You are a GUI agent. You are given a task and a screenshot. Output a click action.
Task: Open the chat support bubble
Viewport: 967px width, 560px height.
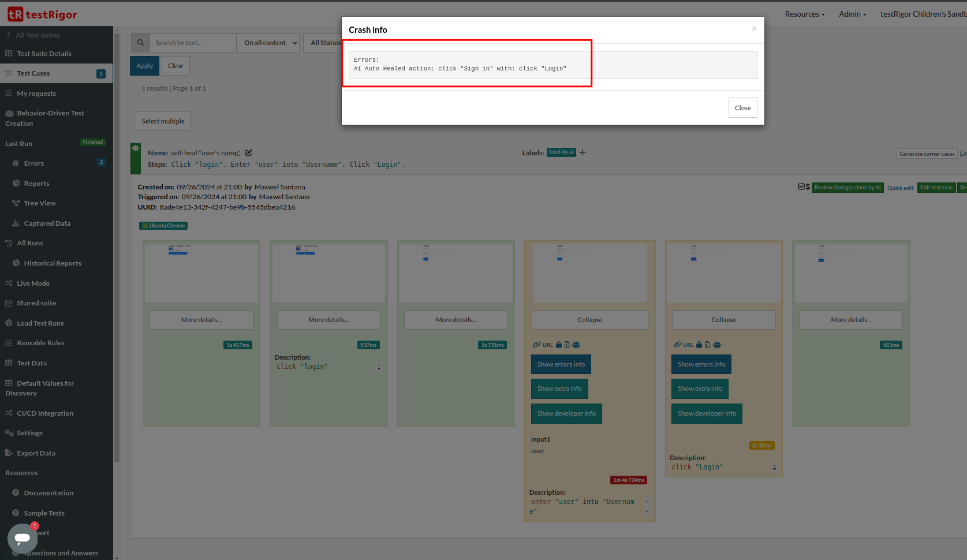pyautogui.click(x=23, y=538)
